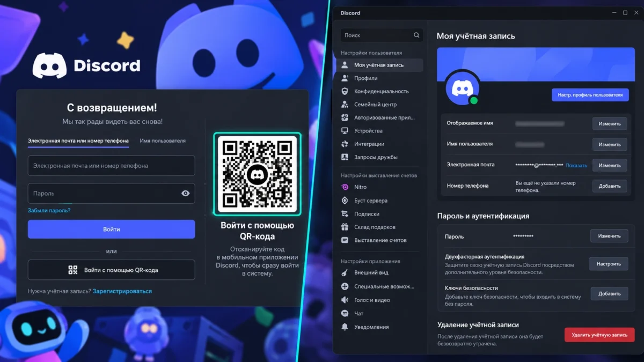Click Удалить учётную запись button

(599, 335)
